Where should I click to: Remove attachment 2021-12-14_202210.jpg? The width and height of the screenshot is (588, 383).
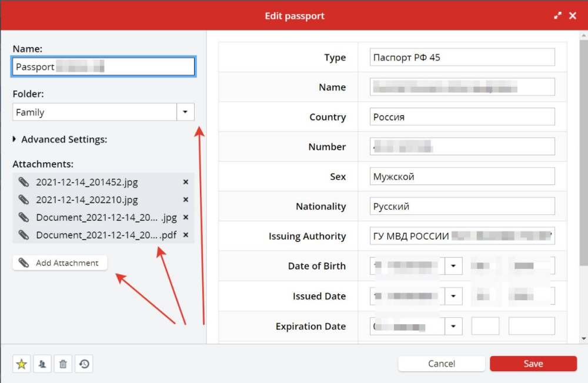point(186,199)
